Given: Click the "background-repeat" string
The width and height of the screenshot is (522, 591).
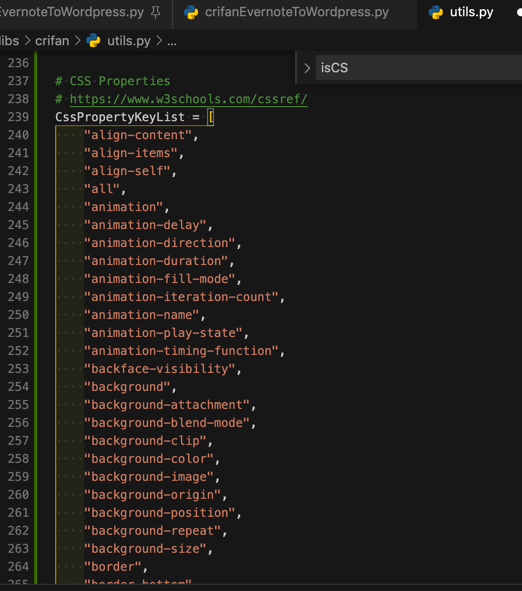Looking at the screenshot, I should tap(152, 531).
